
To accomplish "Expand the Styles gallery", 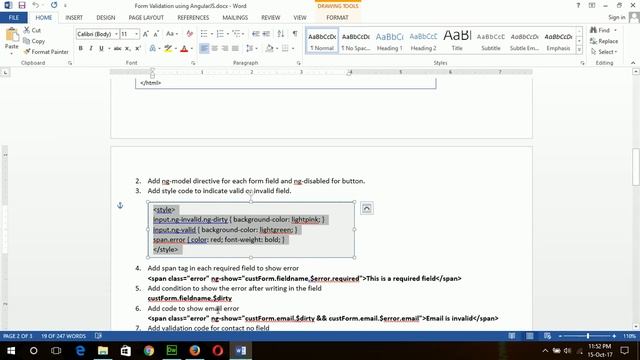I will point(579,50).
